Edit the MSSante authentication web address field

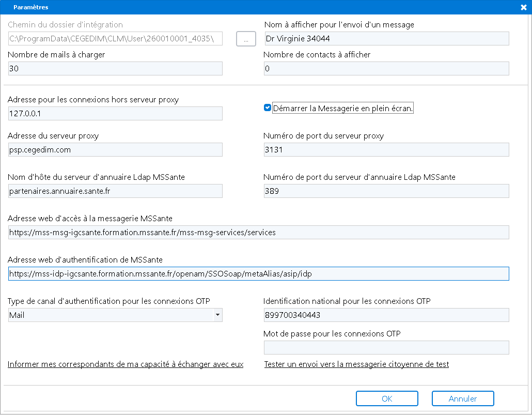(258, 273)
